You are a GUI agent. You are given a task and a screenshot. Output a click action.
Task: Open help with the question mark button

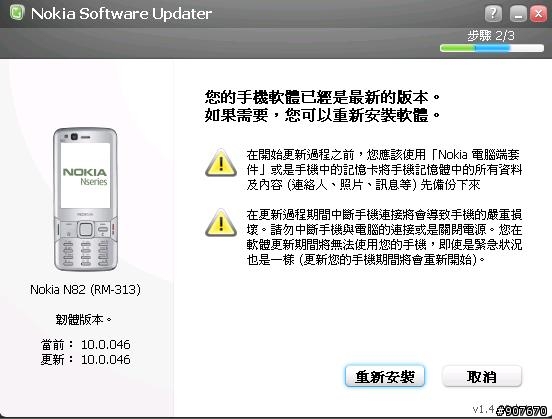493,14
